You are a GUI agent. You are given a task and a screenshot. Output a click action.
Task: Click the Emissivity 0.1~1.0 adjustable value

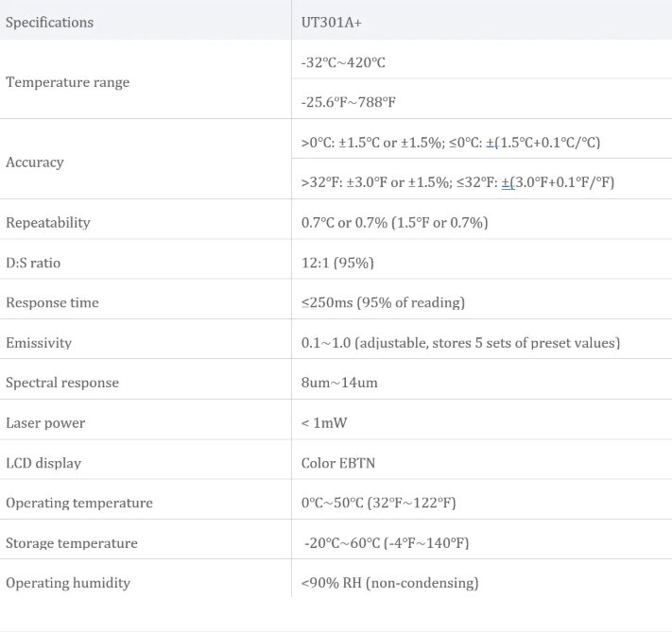(460, 343)
